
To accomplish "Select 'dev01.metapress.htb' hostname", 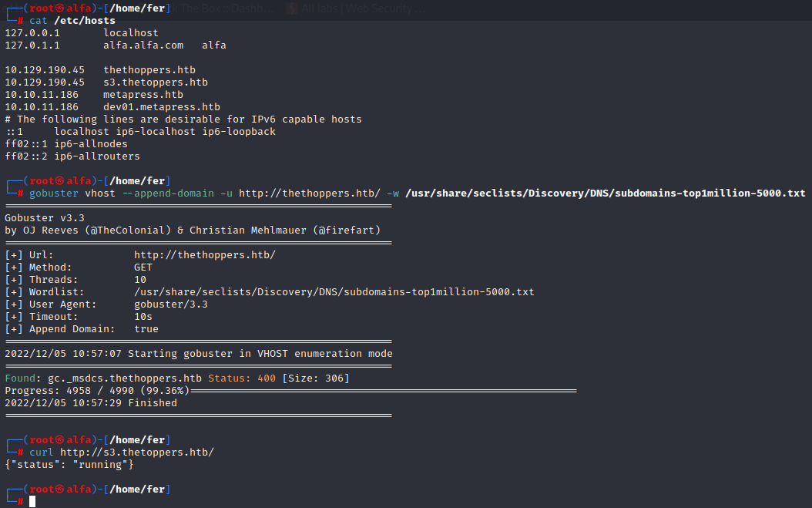I will click(162, 107).
